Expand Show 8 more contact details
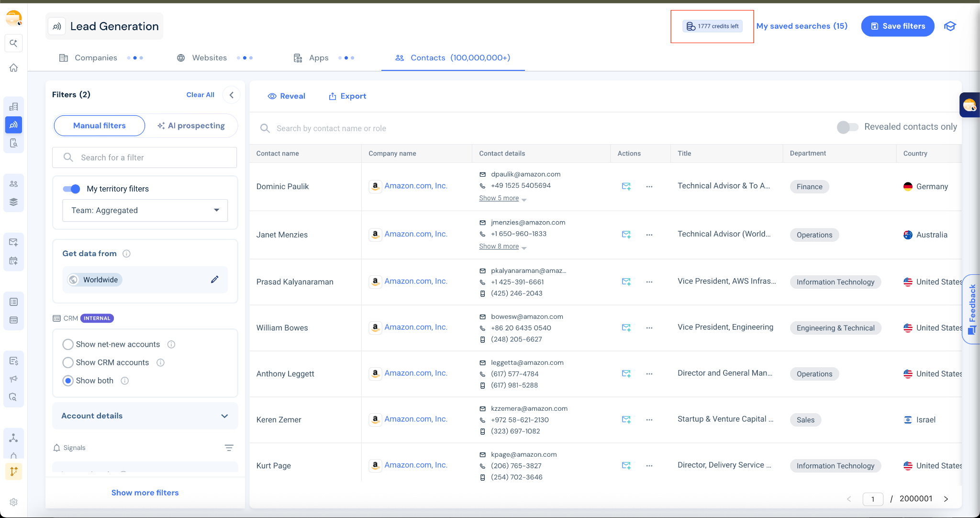The width and height of the screenshot is (980, 518). coord(502,247)
